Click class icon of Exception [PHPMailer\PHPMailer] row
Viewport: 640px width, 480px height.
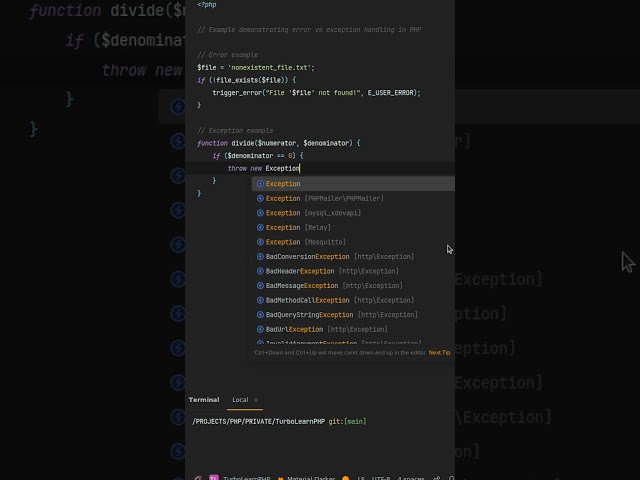tap(260, 198)
